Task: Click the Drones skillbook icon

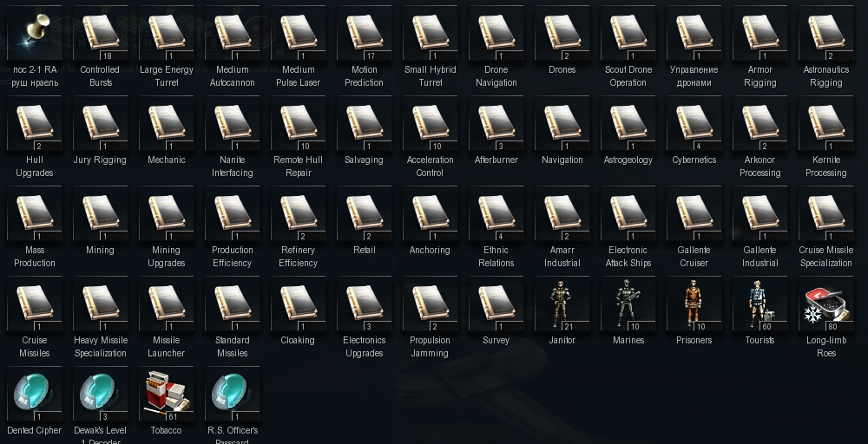Action: click(x=562, y=33)
